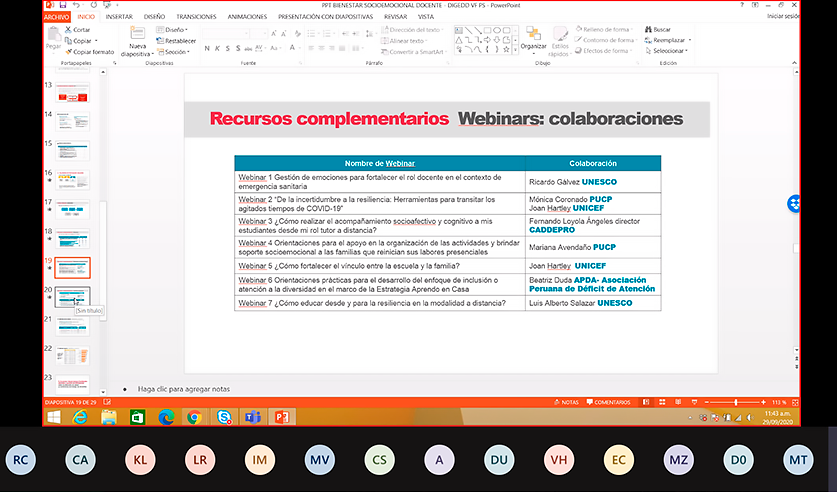Toggle text shadow S button
The image size is (837, 492).
click(238, 49)
